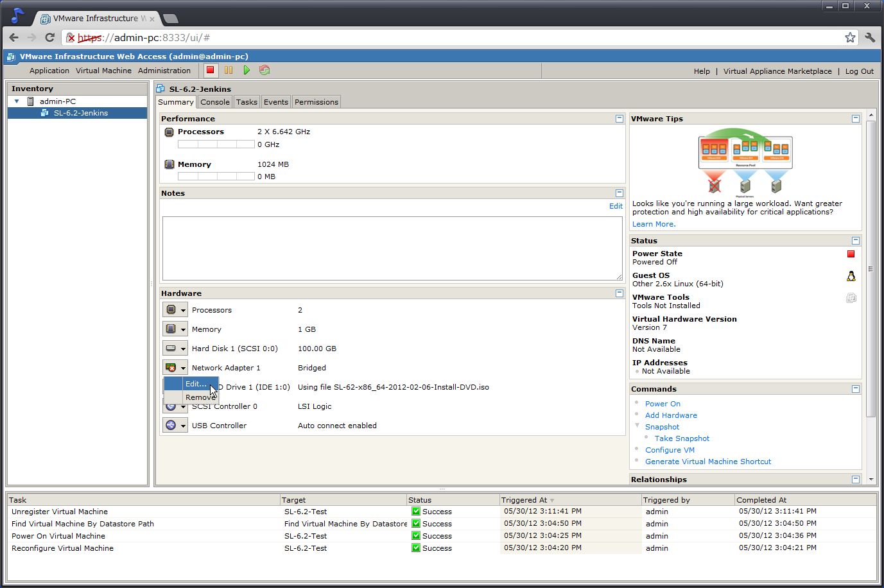Click the Take Snapshot link
This screenshot has height=588, width=884.
coord(682,438)
